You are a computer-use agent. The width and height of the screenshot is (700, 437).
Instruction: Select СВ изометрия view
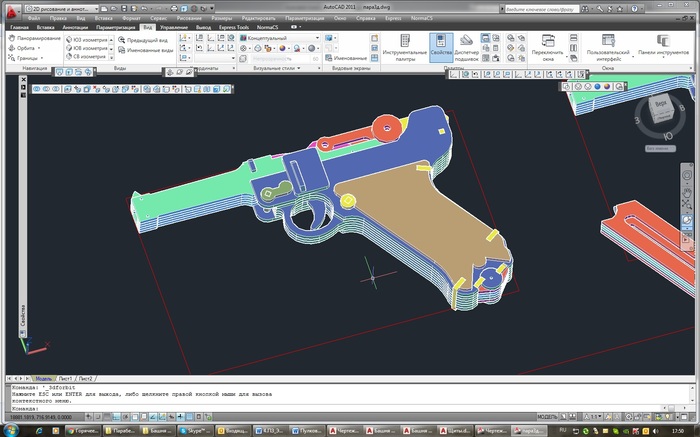tap(88, 57)
